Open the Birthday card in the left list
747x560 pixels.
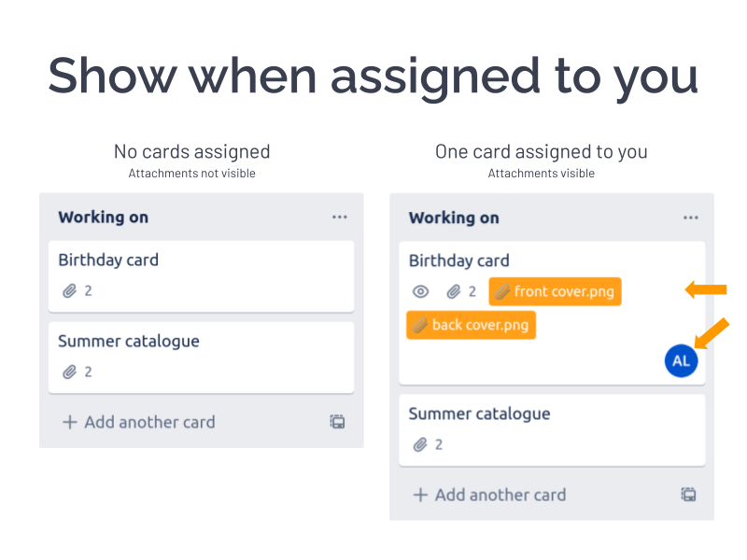pyautogui.click(x=107, y=259)
